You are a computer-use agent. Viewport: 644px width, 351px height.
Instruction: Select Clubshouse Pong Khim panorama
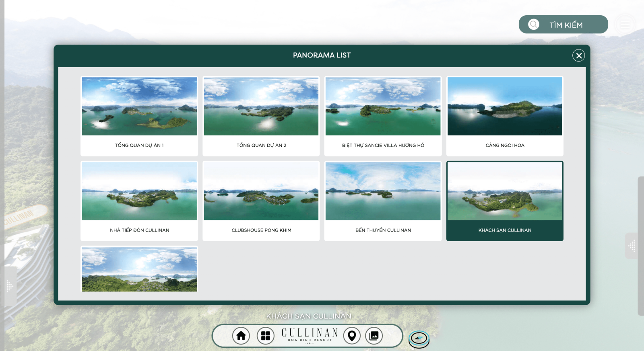pyautogui.click(x=261, y=201)
